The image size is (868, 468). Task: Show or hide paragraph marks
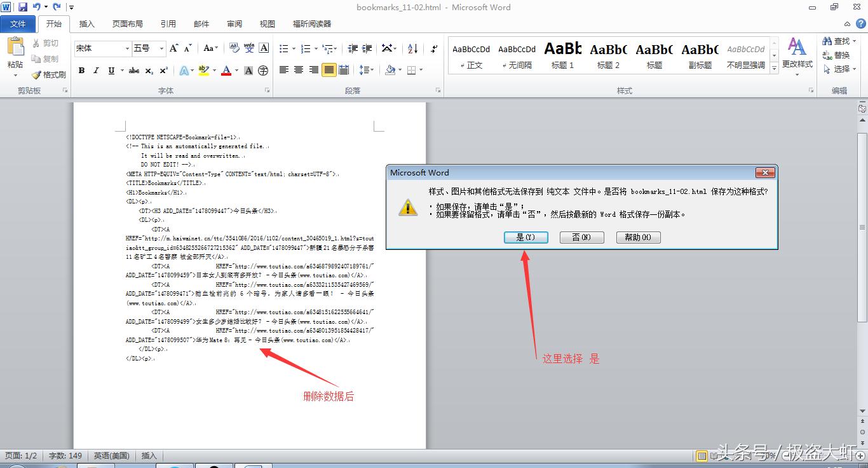[434, 48]
